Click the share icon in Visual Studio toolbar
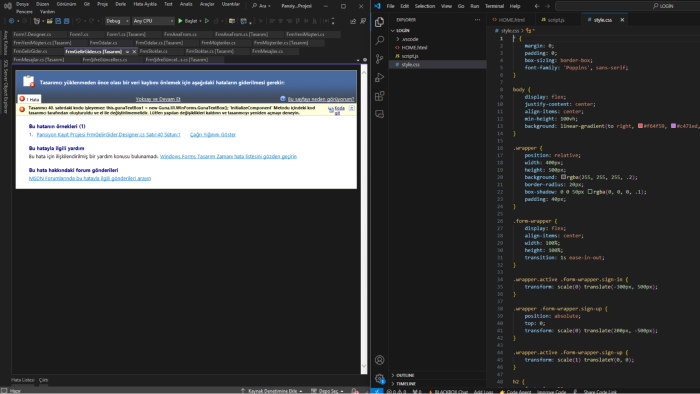This screenshot has width=700, height=394. (x=353, y=21)
